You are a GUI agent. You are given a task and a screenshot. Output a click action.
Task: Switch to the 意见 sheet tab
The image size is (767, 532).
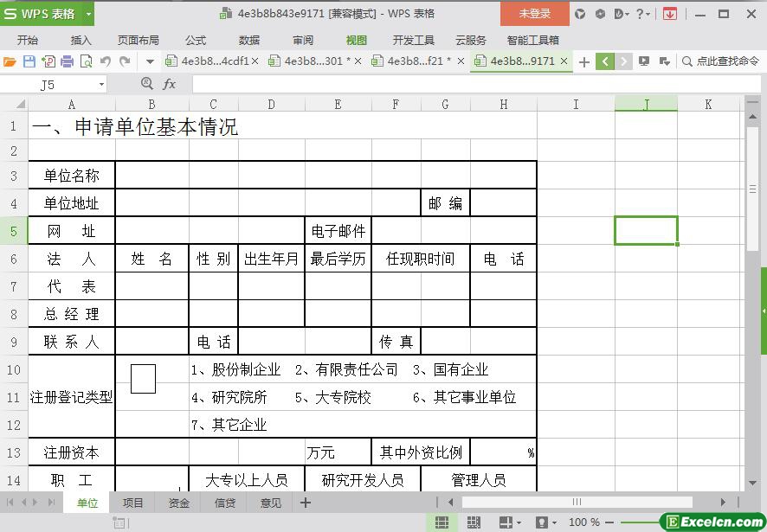pyautogui.click(x=271, y=503)
